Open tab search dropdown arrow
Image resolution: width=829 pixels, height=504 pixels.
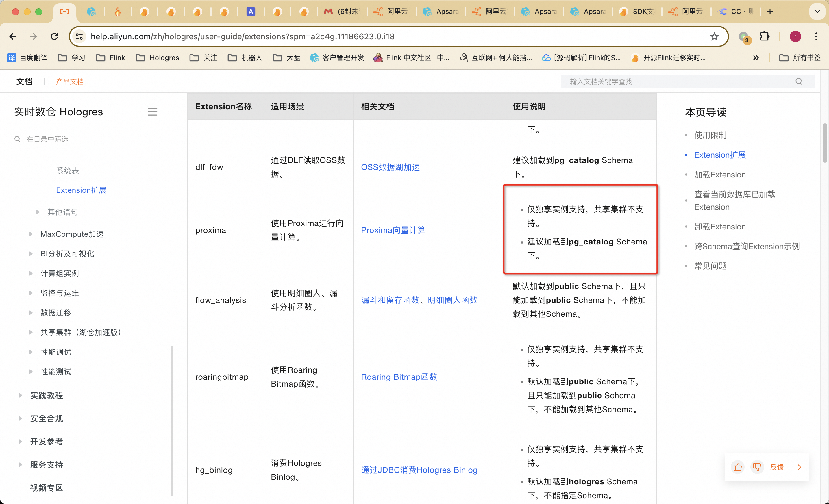(817, 12)
